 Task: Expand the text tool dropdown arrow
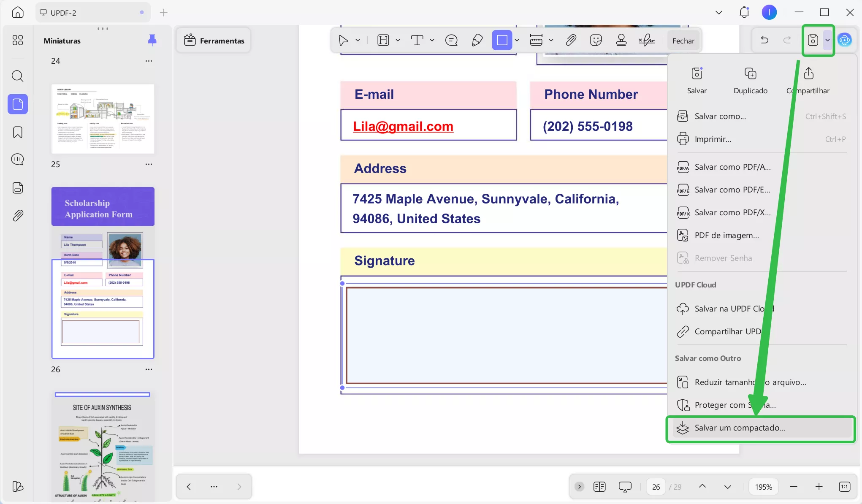coord(432,41)
